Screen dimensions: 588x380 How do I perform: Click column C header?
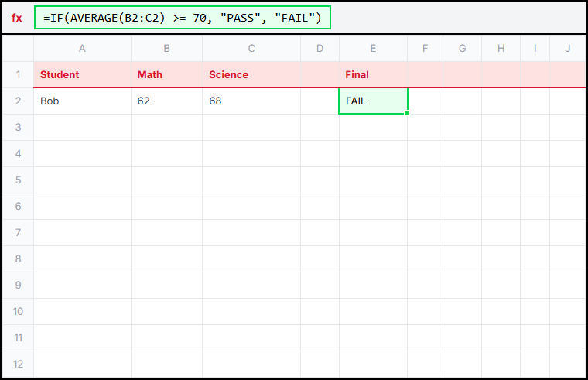pos(251,49)
